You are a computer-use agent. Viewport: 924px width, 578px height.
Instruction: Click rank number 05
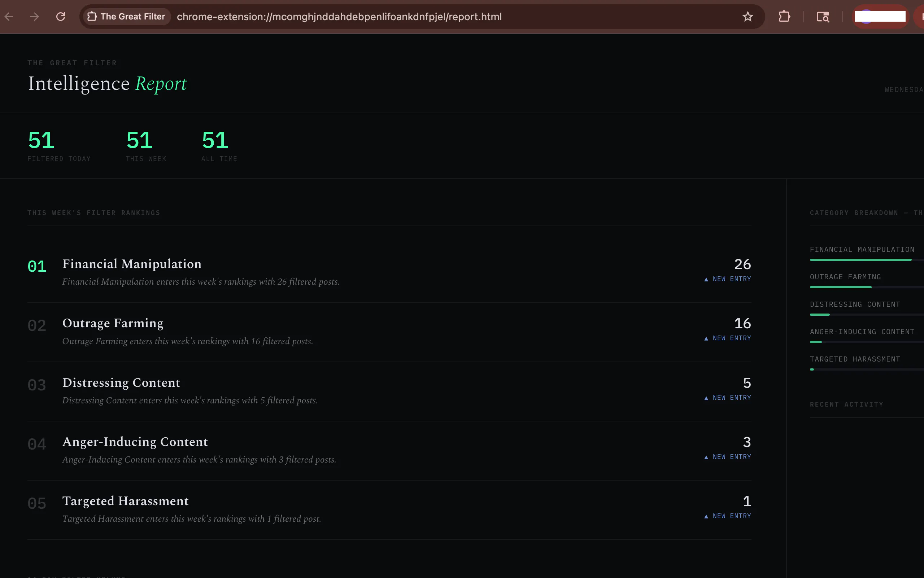(x=37, y=503)
